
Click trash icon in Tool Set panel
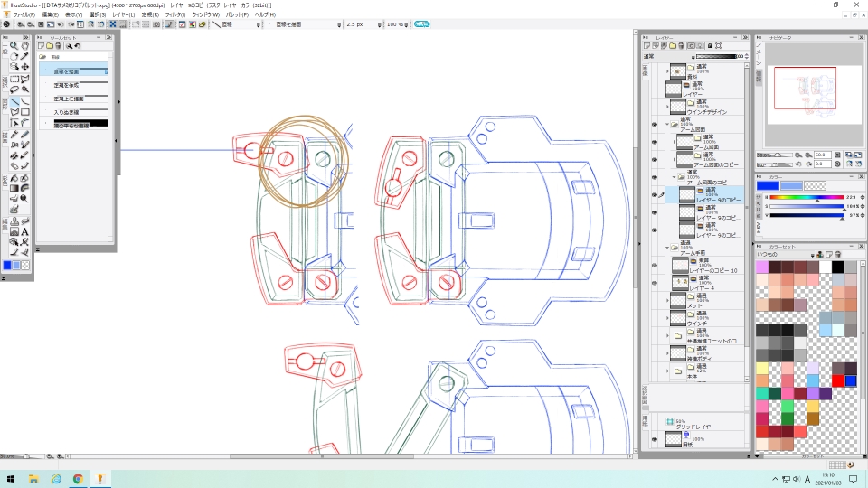tap(58, 46)
